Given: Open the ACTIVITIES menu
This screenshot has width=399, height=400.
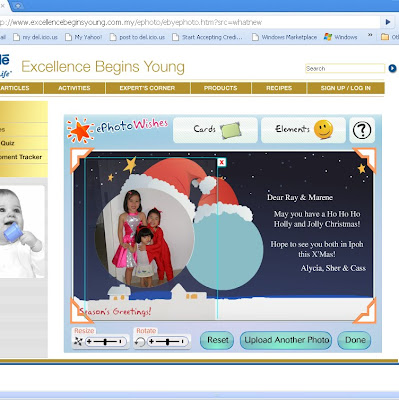Looking at the screenshot, I should 74,88.
